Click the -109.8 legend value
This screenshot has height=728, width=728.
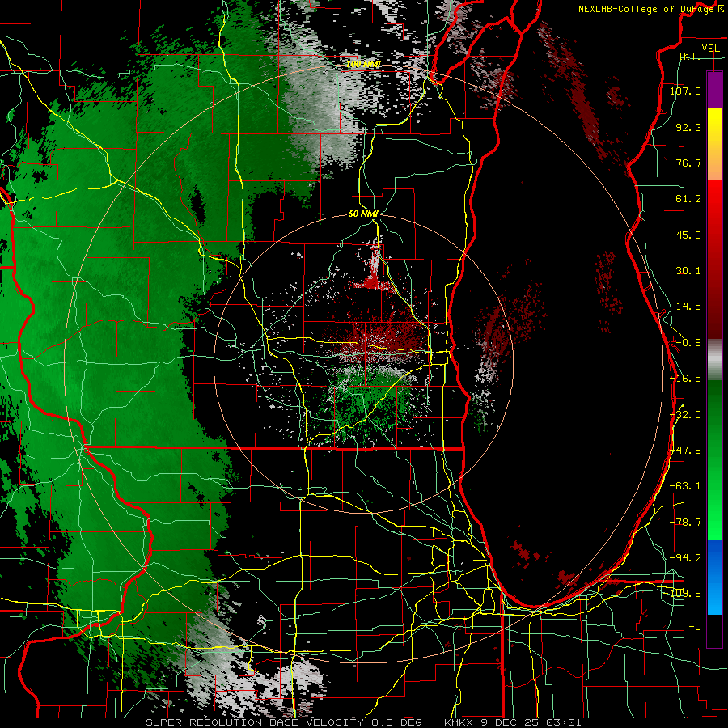(x=686, y=594)
